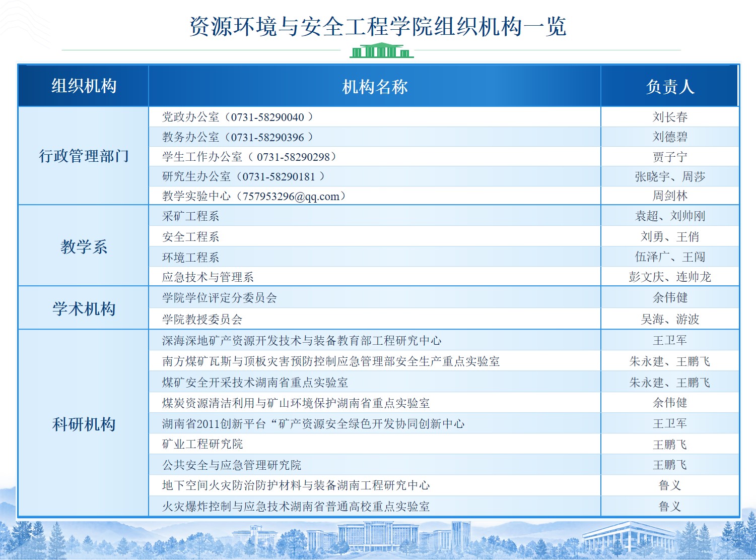Select the 科研机构 category cell

pyautogui.click(x=84, y=423)
